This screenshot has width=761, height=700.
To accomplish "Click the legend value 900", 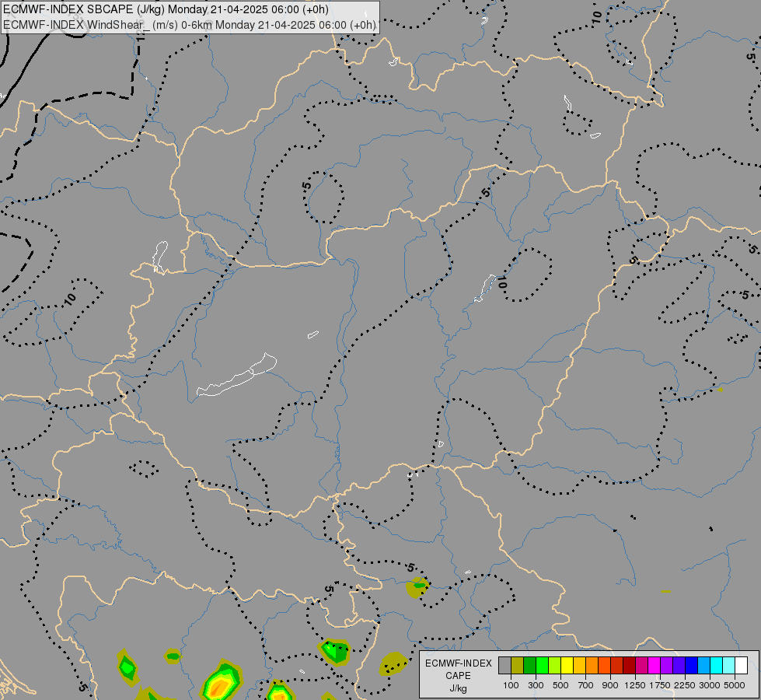I will click(610, 685).
